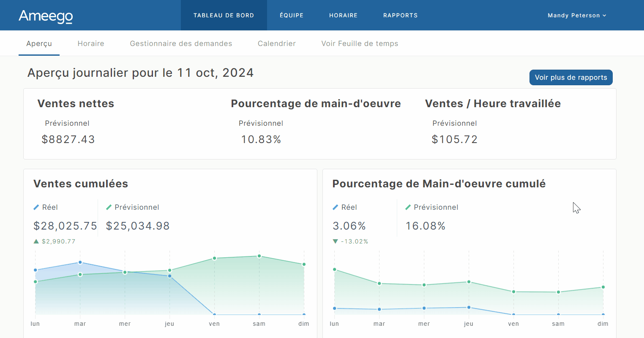This screenshot has width=644, height=338.
Task: Open the Mandy Peterson user dropdown
Action: [576, 15]
